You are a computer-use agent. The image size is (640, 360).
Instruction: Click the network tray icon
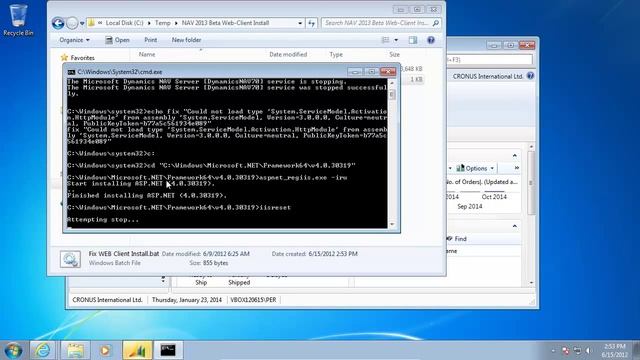point(577,351)
